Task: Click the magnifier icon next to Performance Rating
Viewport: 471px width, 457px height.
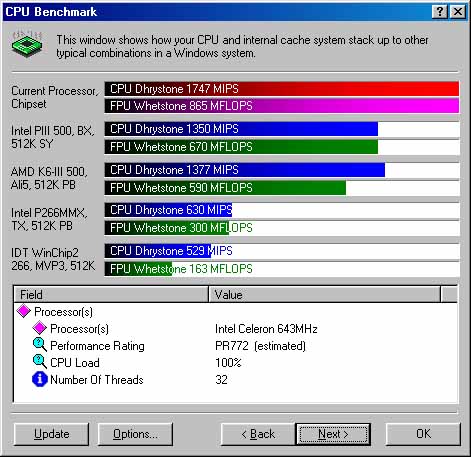Action: tap(40, 345)
